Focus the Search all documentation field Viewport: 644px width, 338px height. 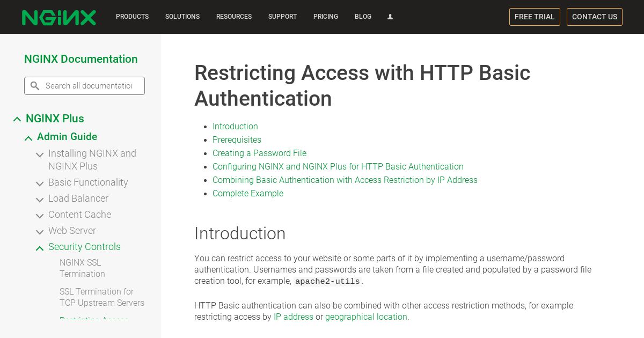click(x=84, y=86)
